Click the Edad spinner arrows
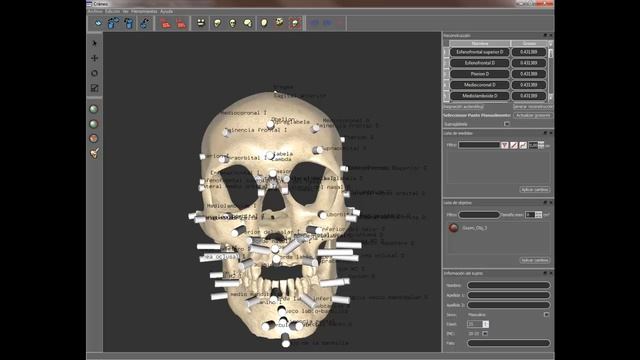The width and height of the screenshot is (640, 360). pos(485,324)
